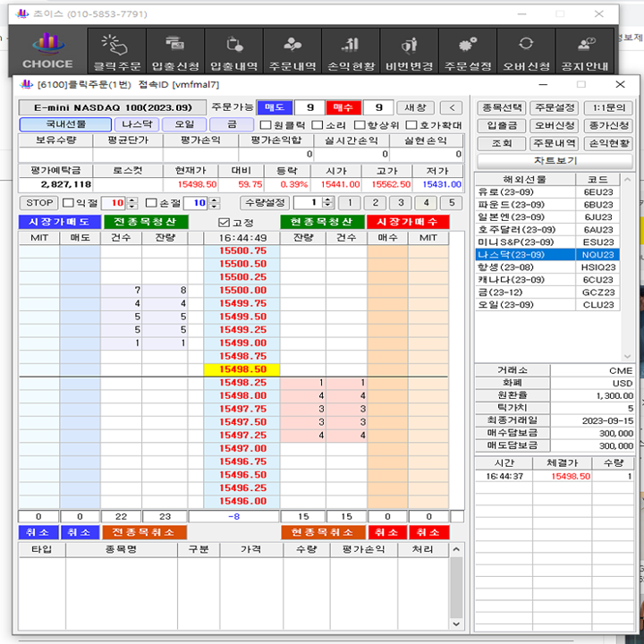Click price 15497.25 in order ladder
This screenshot has height=644, width=644.
pos(241,436)
